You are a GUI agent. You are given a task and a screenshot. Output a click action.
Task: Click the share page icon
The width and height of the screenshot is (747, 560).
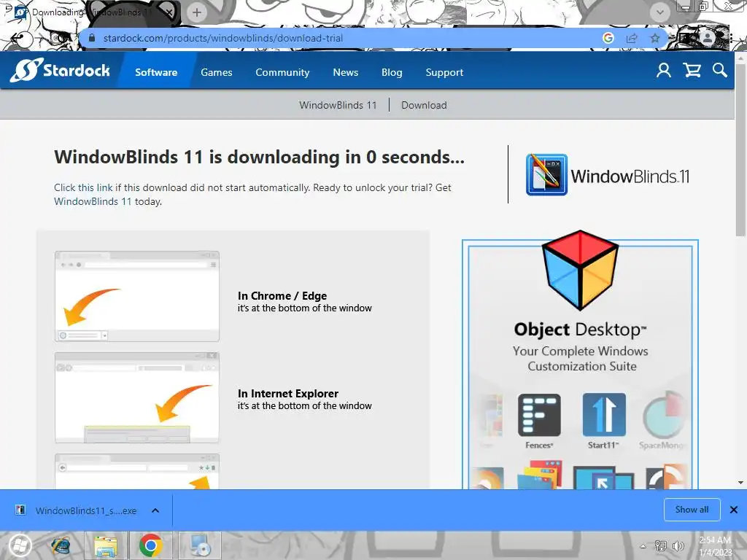click(632, 38)
